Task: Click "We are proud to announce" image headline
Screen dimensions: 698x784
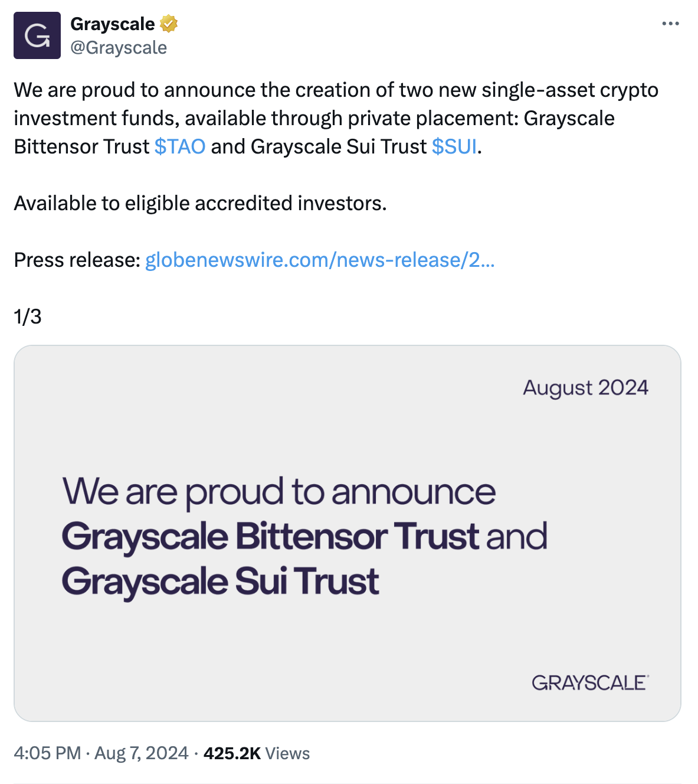Action: pos(279,492)
